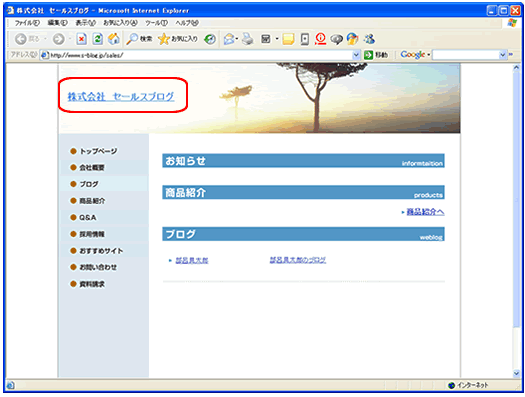
Task: Go to Home page icon
Action: click(x=114, y=39)
